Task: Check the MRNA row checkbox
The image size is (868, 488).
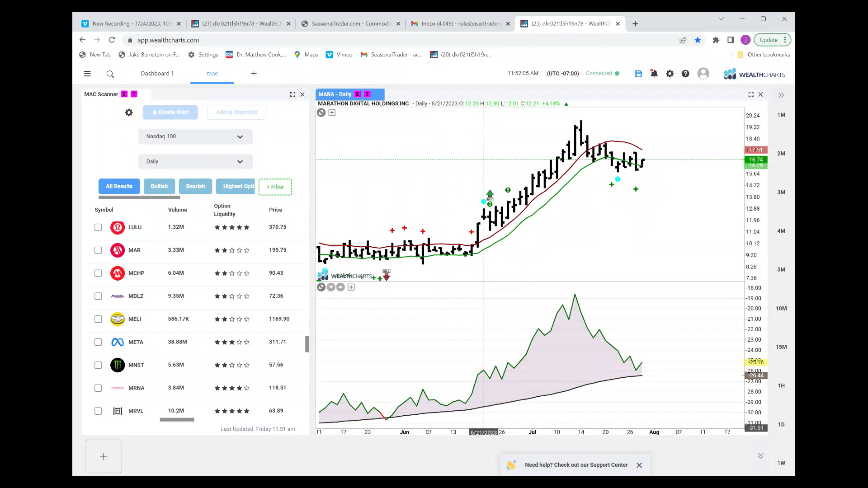Action: click(x=98, y=388)
